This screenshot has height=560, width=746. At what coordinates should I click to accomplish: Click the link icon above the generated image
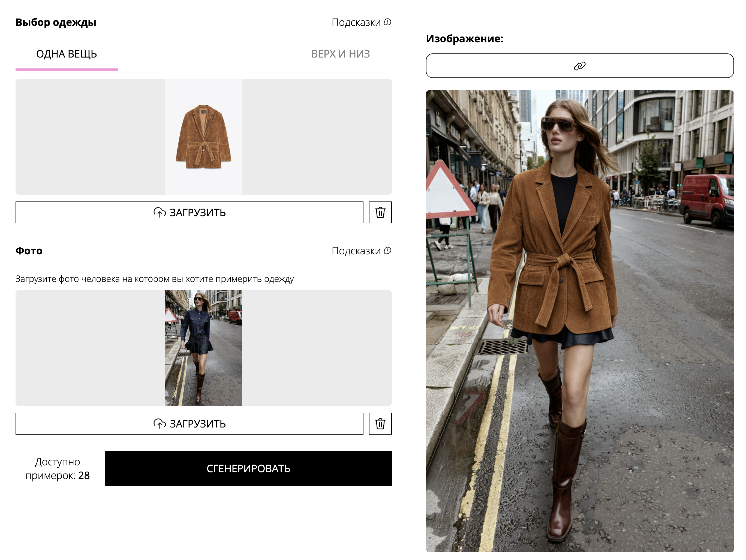coord(579,66)
